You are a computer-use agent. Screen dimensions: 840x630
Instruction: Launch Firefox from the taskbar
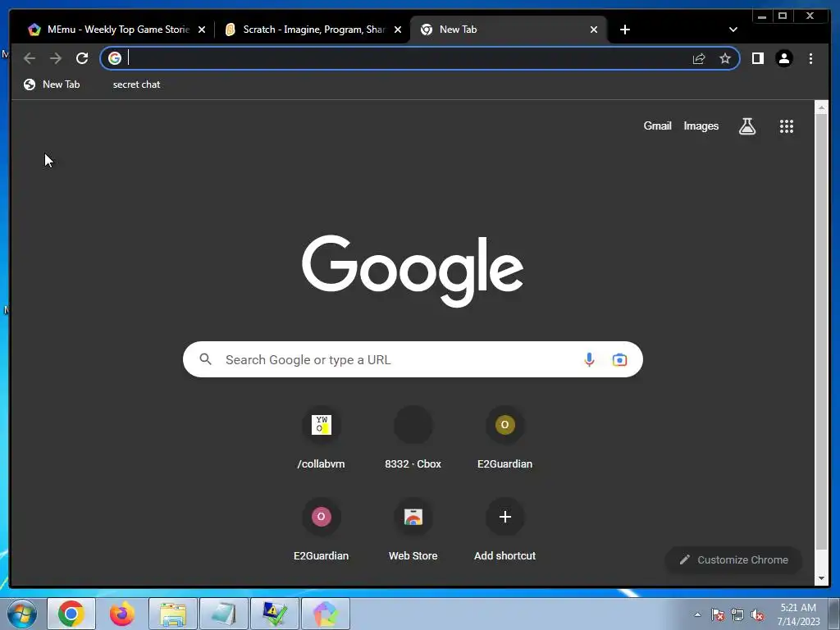coord(122,614)
